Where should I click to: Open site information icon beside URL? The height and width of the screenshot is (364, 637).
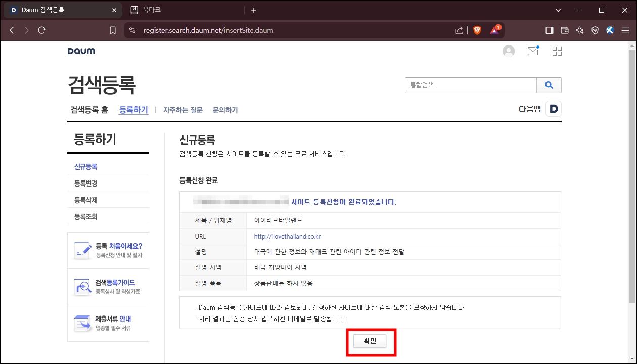pyautogui.click(x=132, y=30)
